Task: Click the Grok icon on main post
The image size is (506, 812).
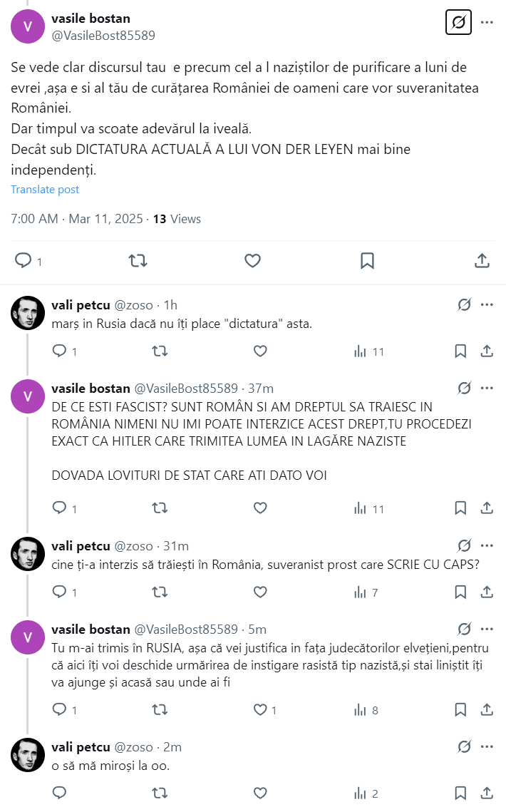Action: pyautogui.click(x=459, y=23)
